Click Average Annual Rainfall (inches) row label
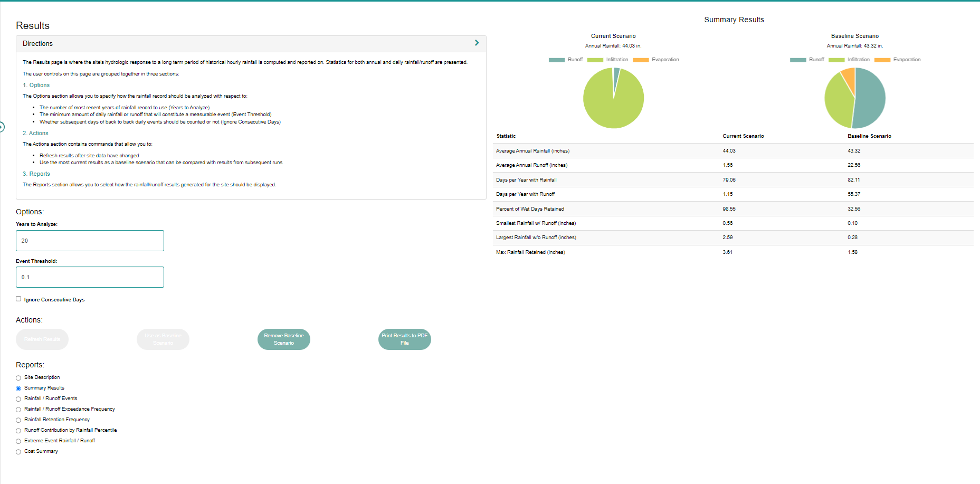 532,151
